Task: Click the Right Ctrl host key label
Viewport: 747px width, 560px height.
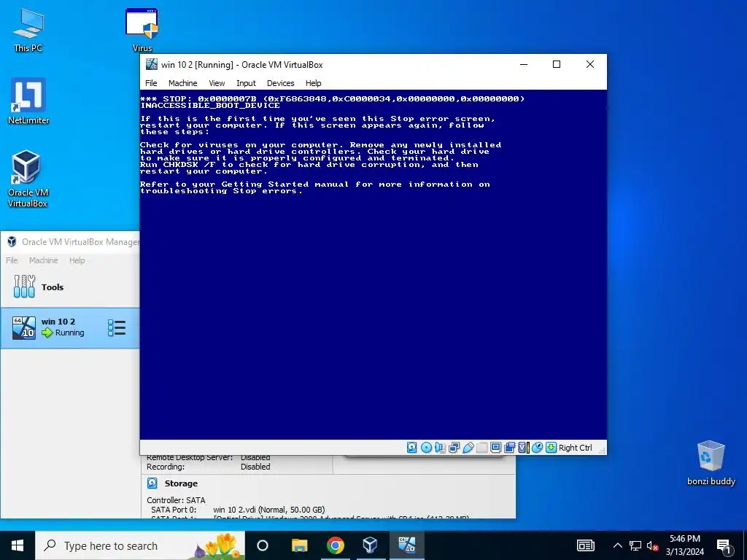Action: click(575, 448)
